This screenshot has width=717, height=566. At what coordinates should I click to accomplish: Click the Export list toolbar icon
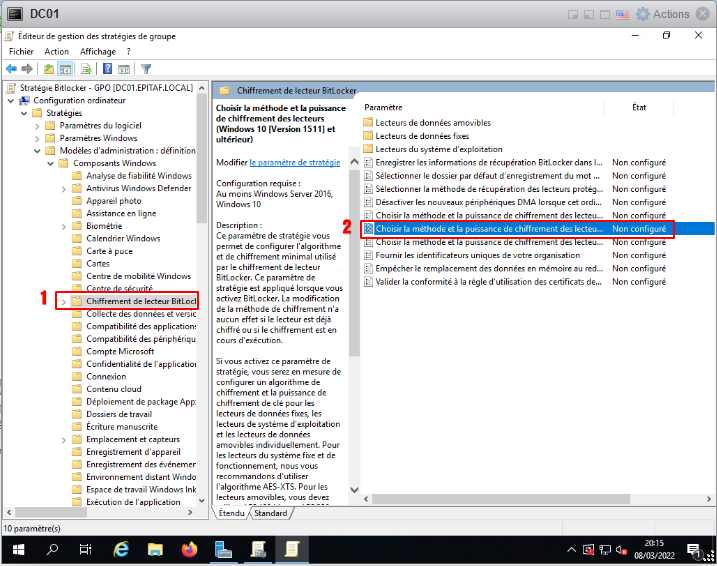87,69
